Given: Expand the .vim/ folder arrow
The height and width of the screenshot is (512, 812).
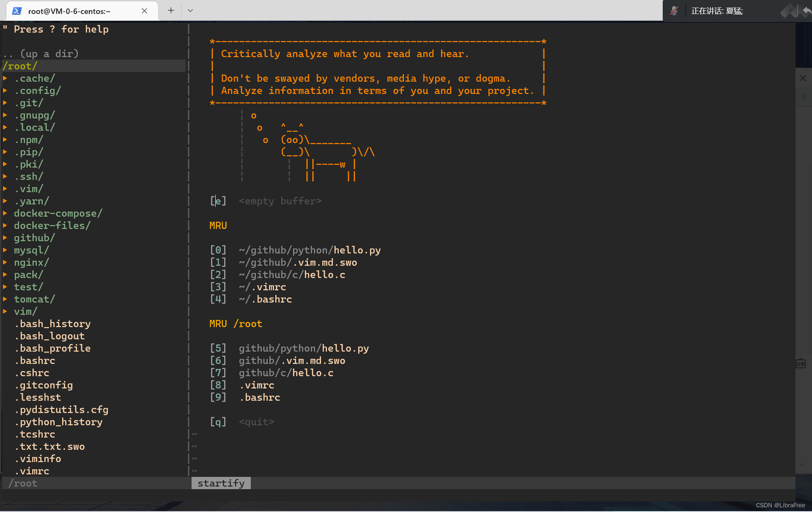Looking at the screenshot, I should 5,189.
